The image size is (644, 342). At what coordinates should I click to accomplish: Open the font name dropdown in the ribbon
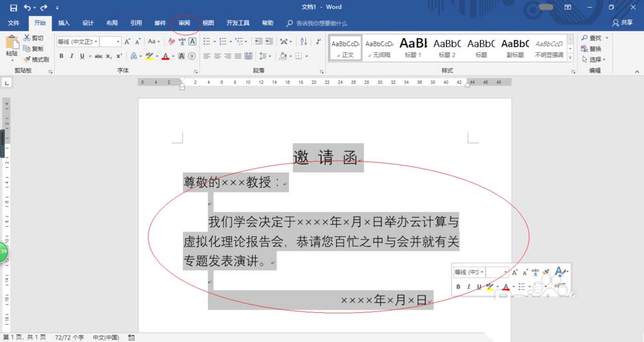point(96,41)
